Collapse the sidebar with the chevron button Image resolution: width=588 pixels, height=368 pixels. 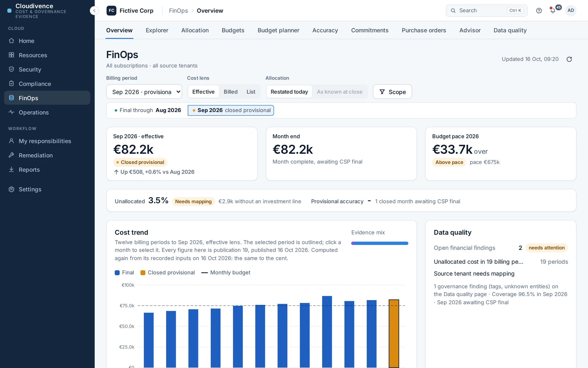[x=94, y=11]
